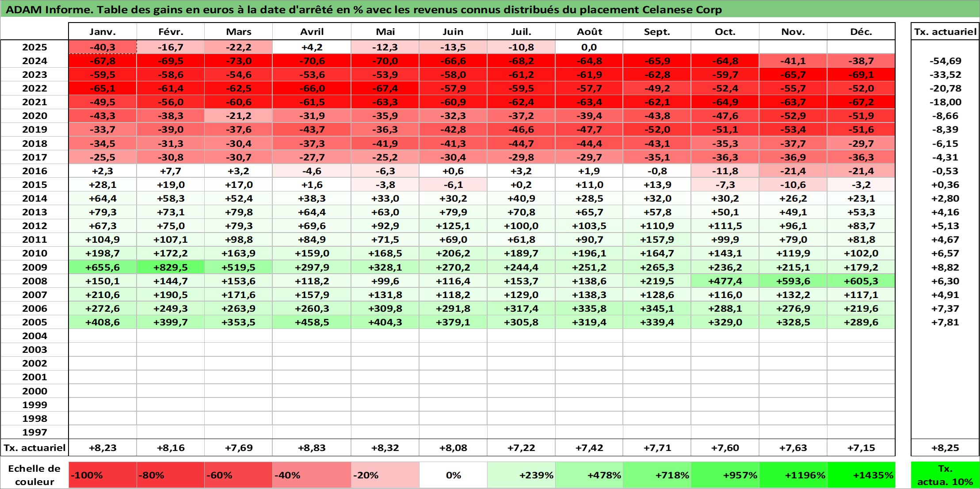Viewport: 980px width, 489px height.
Task: Click actuarial rate +7,81 for 2005
Action: pyautogui.click(x=945, y=322)
